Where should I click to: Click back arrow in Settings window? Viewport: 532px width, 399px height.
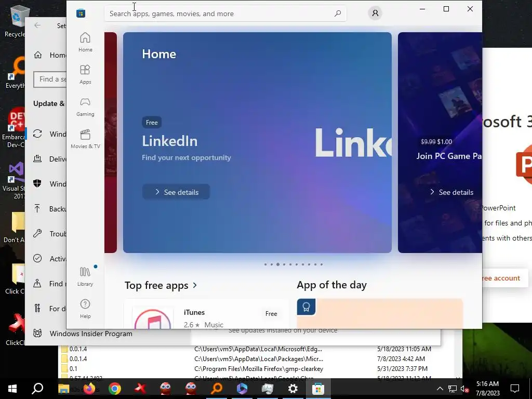[x=37, y=25]
